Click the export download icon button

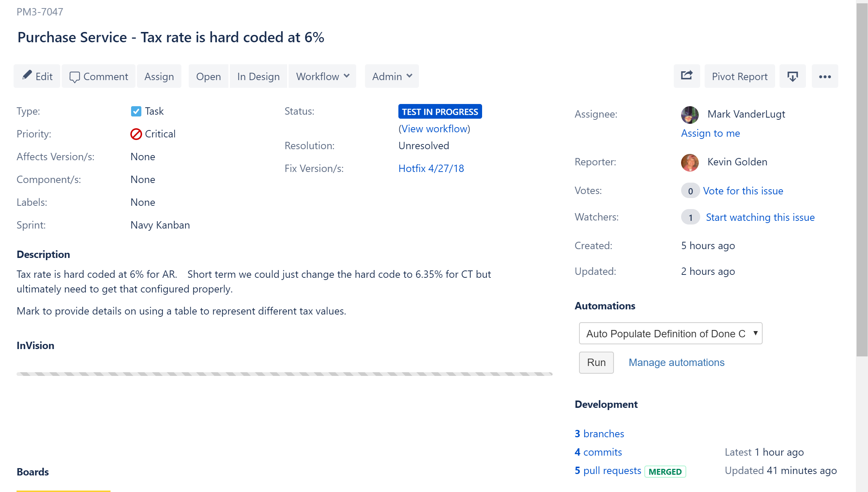click(x=792, y=76)
